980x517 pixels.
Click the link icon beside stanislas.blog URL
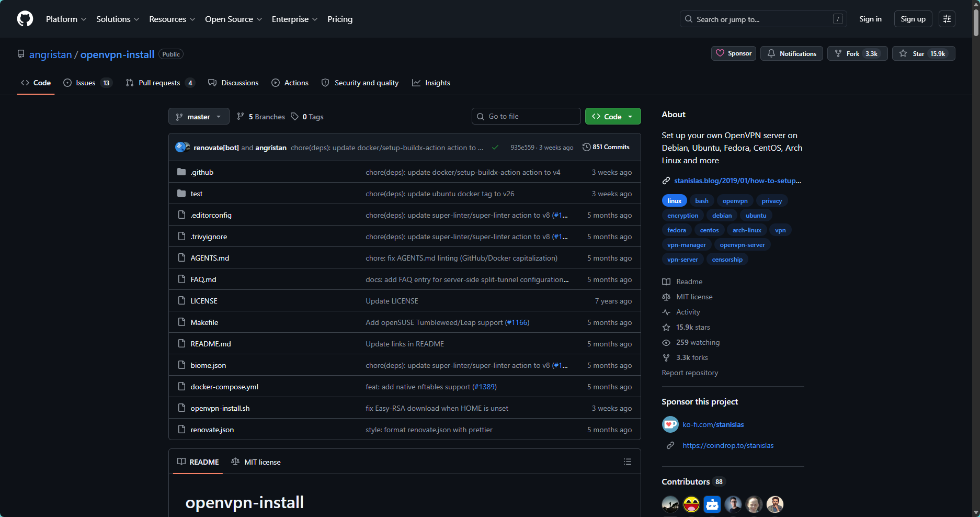point(666,181)
